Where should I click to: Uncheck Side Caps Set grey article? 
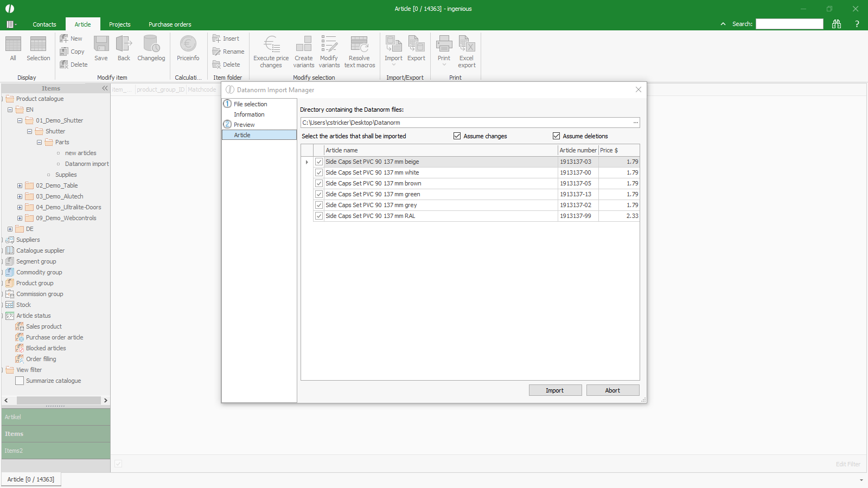319,205
